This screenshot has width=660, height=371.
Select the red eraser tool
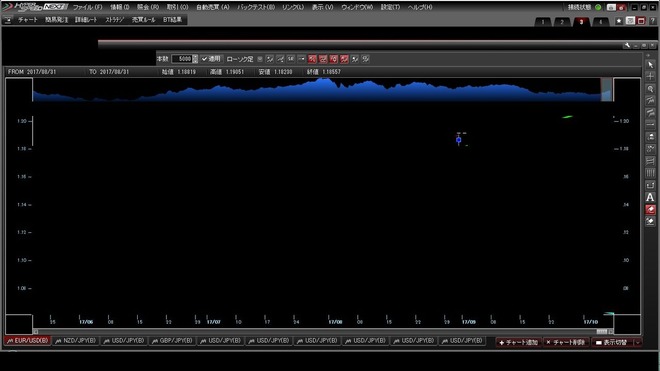(x=650, y=209)
